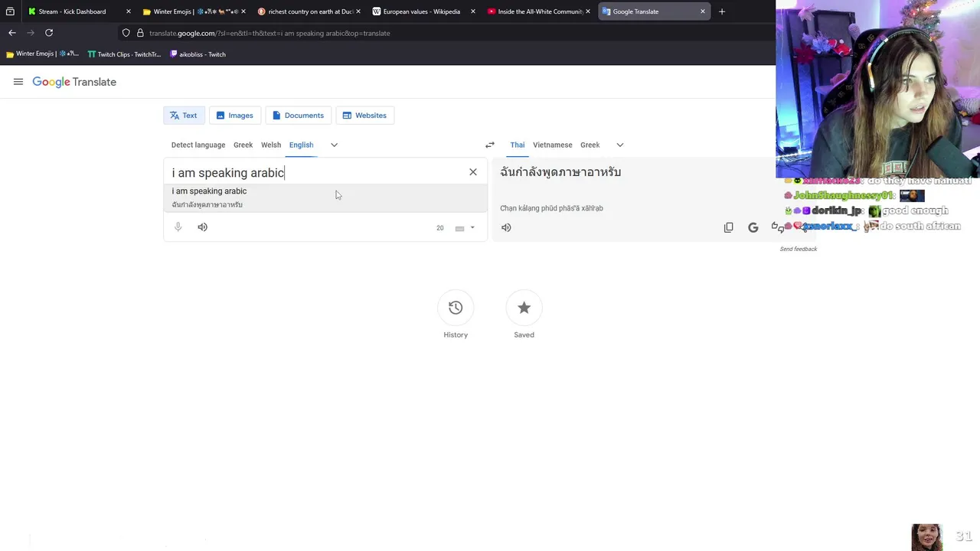Screen dimensions: 980x551
Task: Copy the translation to clipboard
Action: (729, 227)
